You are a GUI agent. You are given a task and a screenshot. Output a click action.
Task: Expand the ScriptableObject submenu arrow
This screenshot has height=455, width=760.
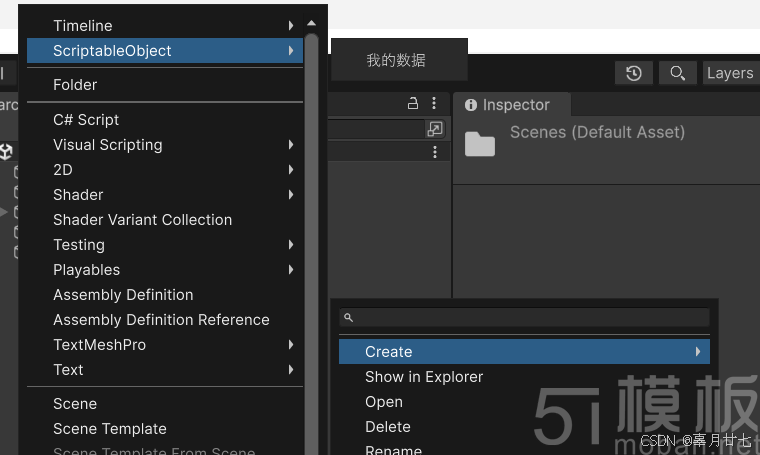point(291,50)
